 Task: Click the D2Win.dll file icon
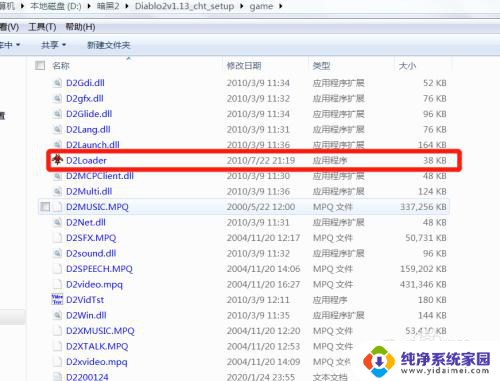tap(57, 316)
